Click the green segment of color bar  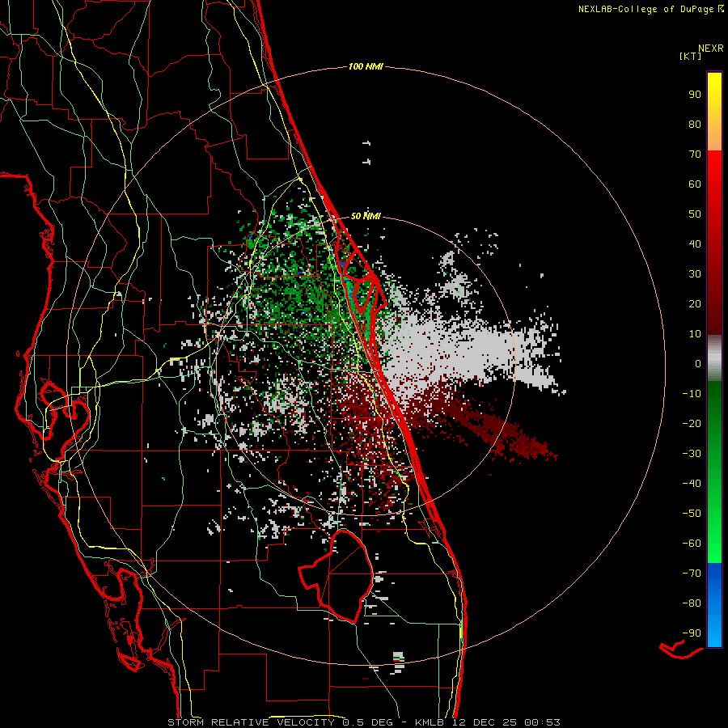(714, 472)
